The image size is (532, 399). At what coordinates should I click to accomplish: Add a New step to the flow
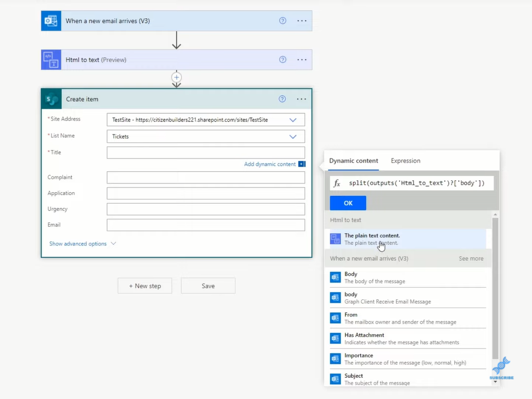point(145,286)
